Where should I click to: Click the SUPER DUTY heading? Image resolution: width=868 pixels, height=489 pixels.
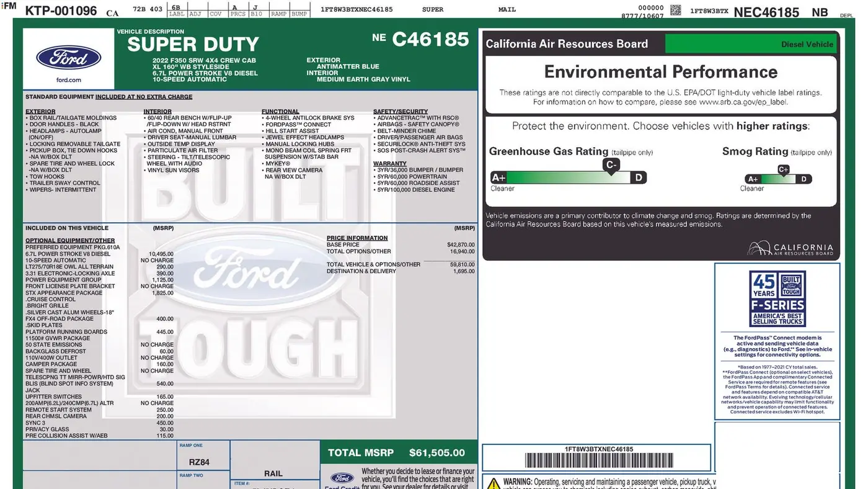pos(193,45)
